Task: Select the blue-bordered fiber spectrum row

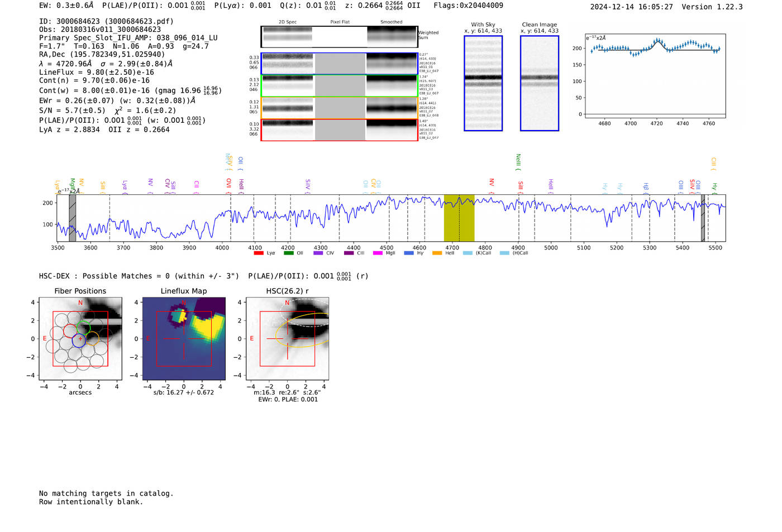Action: click(x=339, y=64)
